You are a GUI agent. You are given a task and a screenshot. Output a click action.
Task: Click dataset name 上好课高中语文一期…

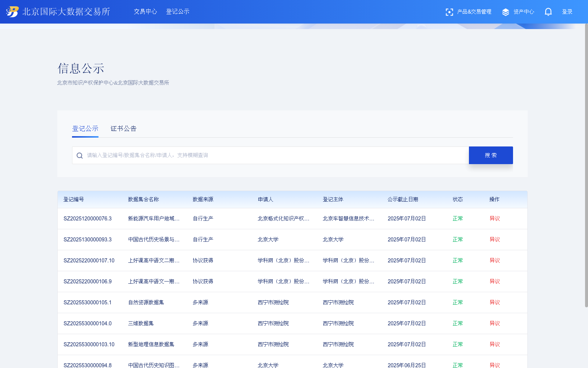click(154, 282)
